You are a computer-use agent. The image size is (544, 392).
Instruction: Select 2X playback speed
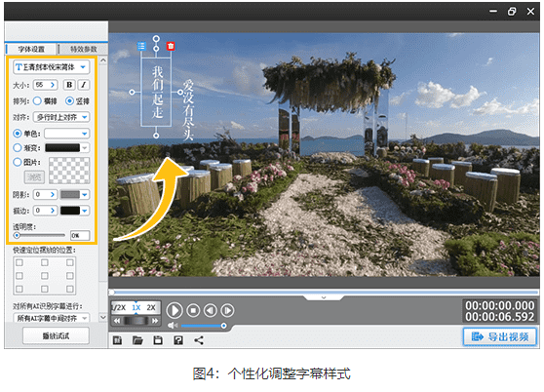point(151,308)
